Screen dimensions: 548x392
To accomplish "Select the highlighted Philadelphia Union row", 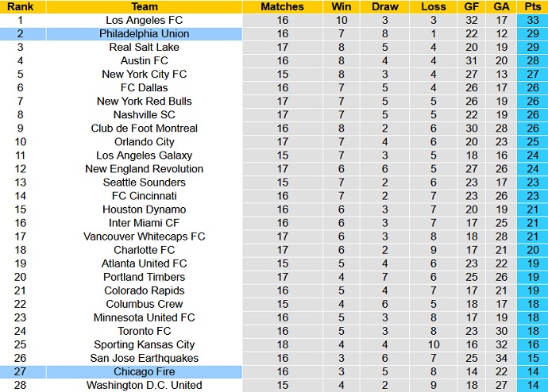I will 145,33.
